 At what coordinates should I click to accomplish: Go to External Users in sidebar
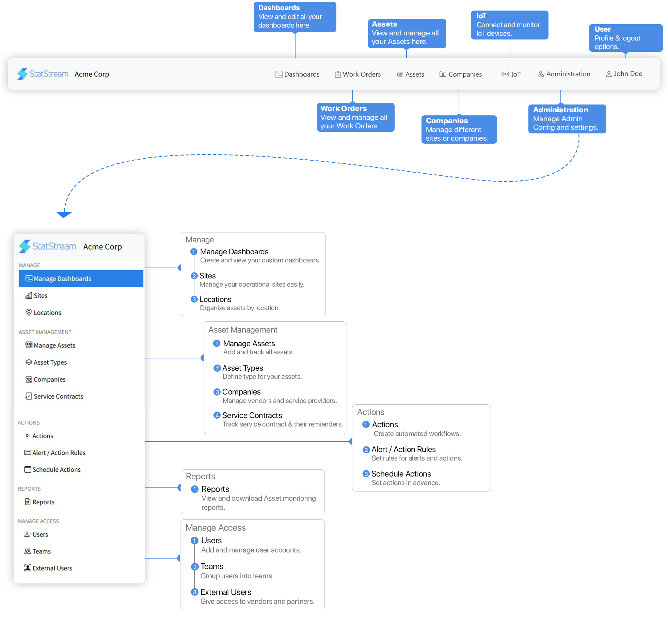pyautogui.click(x=52, y=568)
